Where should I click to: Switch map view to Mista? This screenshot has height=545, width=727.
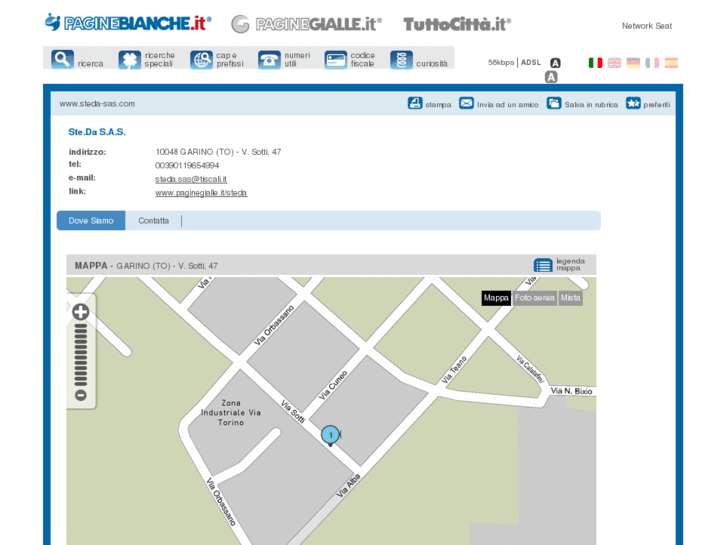(x=570, y=298)
